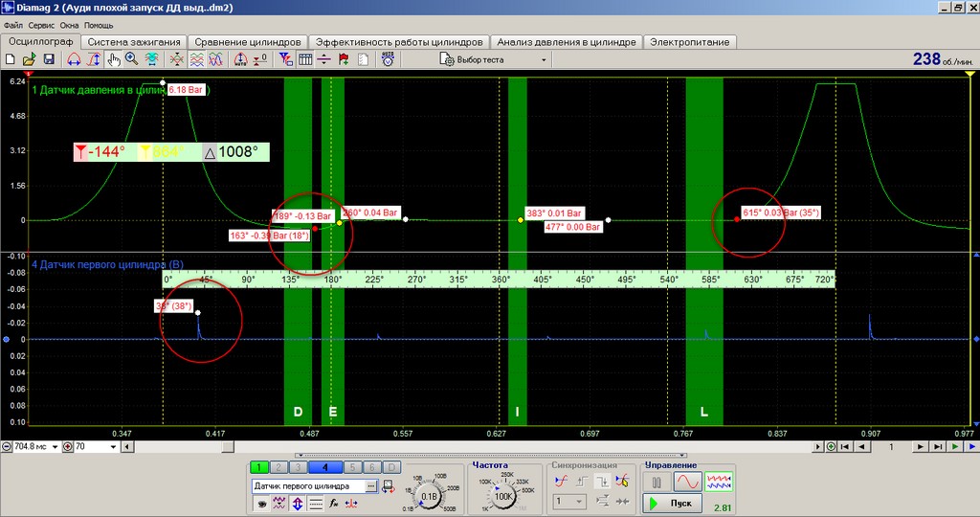Click the horizontal scrollbar thumb
980x517 pixels.
pyautogui.click(x=228, y=446)
